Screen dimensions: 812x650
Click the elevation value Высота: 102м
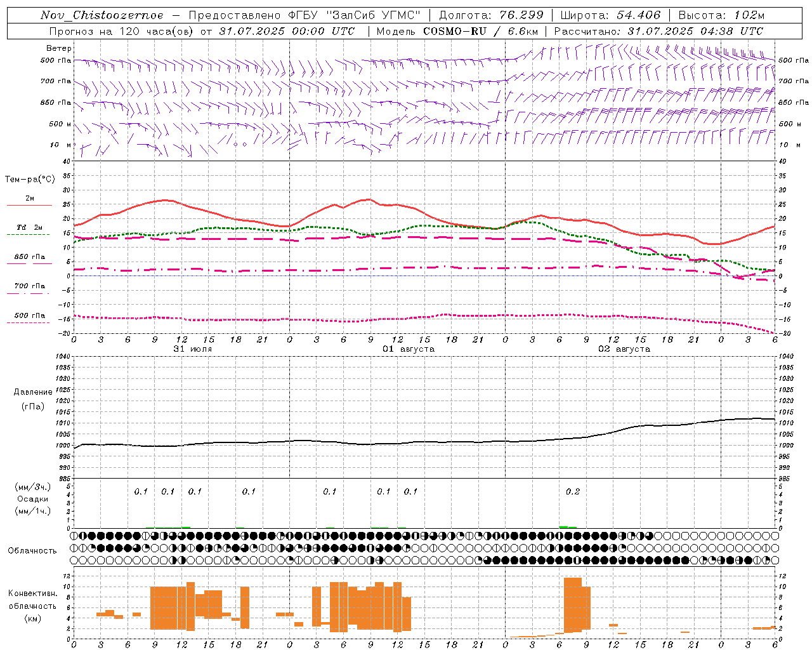[x=721, y=15]
